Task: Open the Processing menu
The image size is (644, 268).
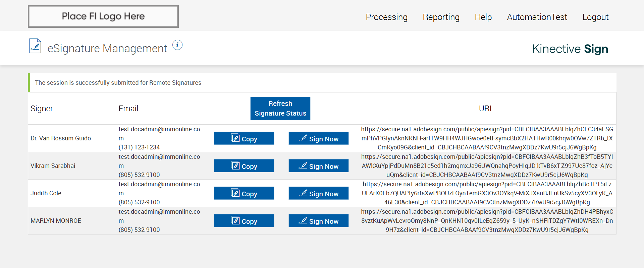Action: [x=386, y=17]
